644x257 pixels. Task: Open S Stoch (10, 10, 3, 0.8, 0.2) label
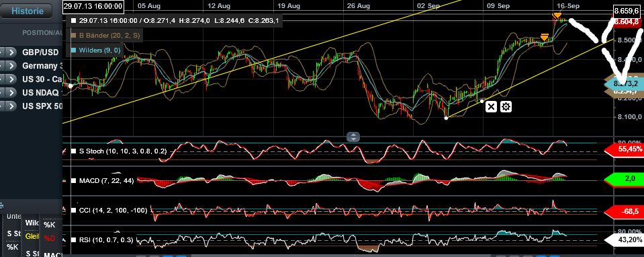point(123,151)
